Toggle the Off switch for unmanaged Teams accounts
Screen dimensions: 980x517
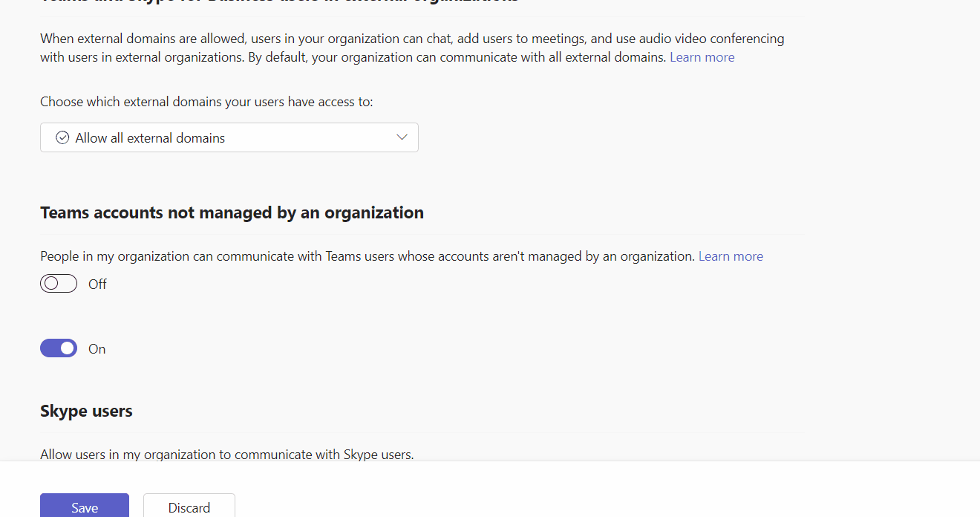click(59, 284)
